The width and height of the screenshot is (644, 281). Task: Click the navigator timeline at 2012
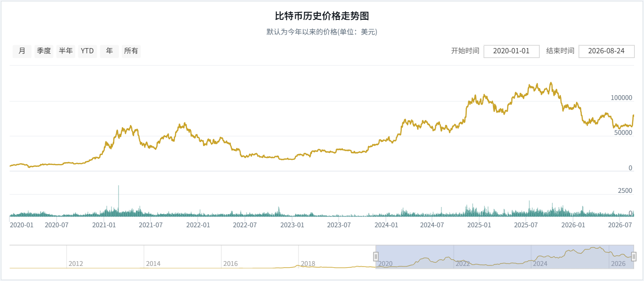coord(76,264)
